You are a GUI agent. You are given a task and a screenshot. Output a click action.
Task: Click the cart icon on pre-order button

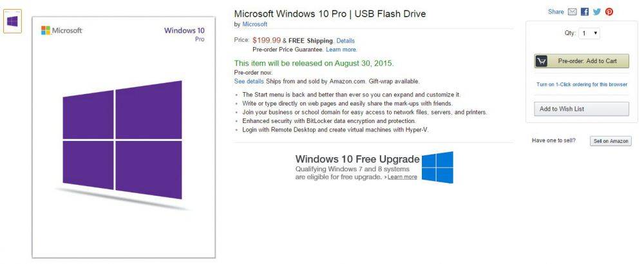pos(542,61)
